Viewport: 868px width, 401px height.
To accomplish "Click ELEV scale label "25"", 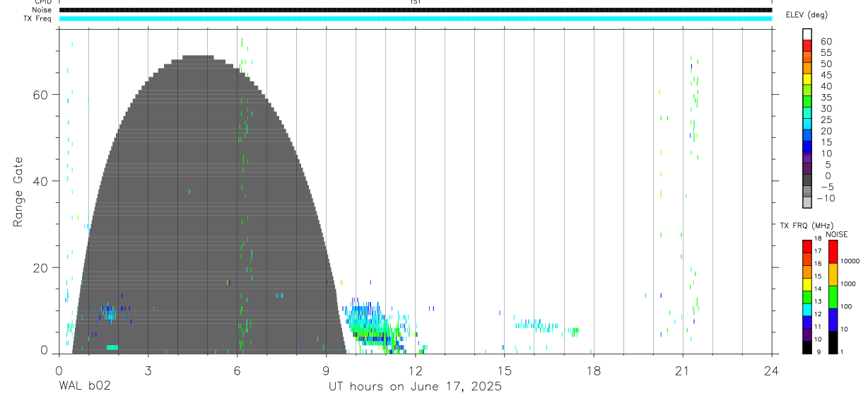I will [826, 120].
